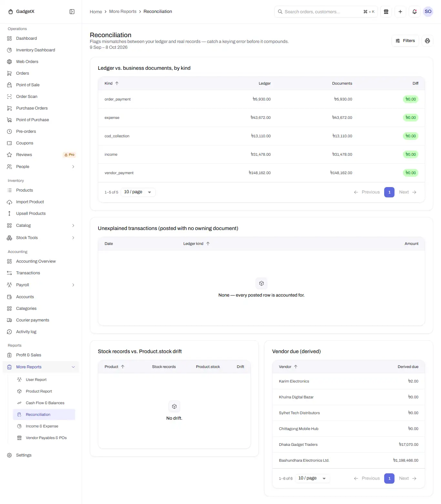
Task: Open the SO user avatar
Action: pyautogui.click(x=428, y=12)
